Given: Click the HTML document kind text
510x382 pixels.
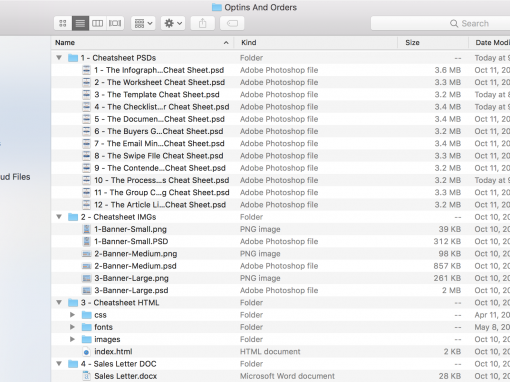Looking at the screenshot, I should click(270, 352).
